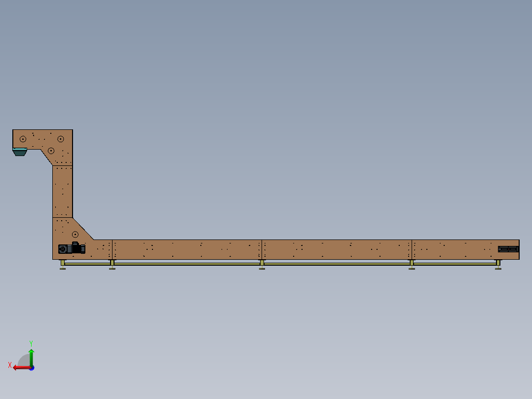
Task: Select the center support leg of the base frame
Action: click(262, 265)
